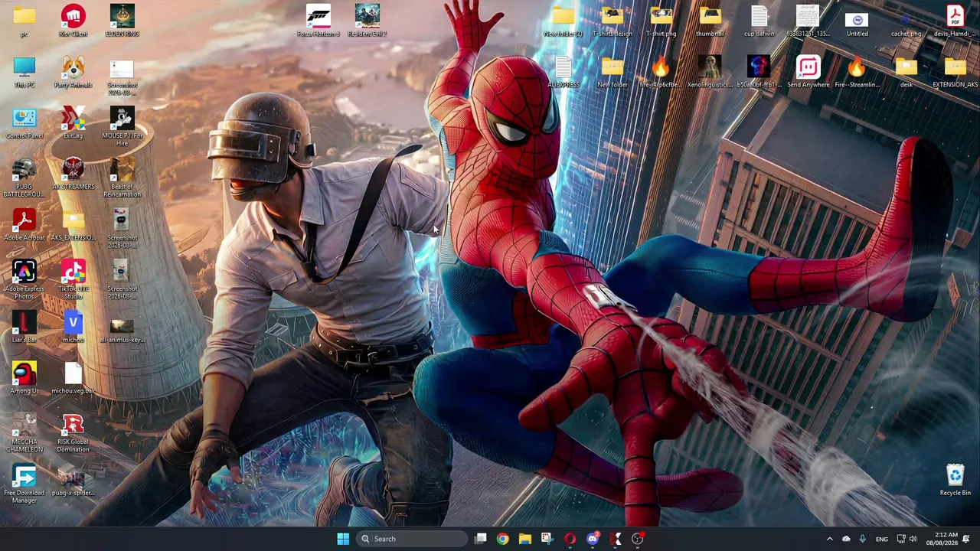The image size is (980, 551).
Task: Select the devis_Hamdi PDF file
Action: click(x=955, y=21)
